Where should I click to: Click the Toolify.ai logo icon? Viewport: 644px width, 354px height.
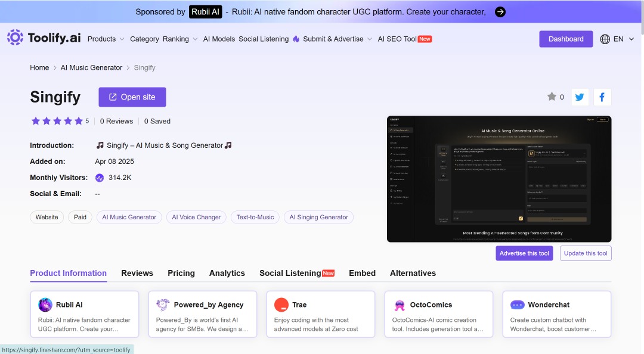coord(15,38)
